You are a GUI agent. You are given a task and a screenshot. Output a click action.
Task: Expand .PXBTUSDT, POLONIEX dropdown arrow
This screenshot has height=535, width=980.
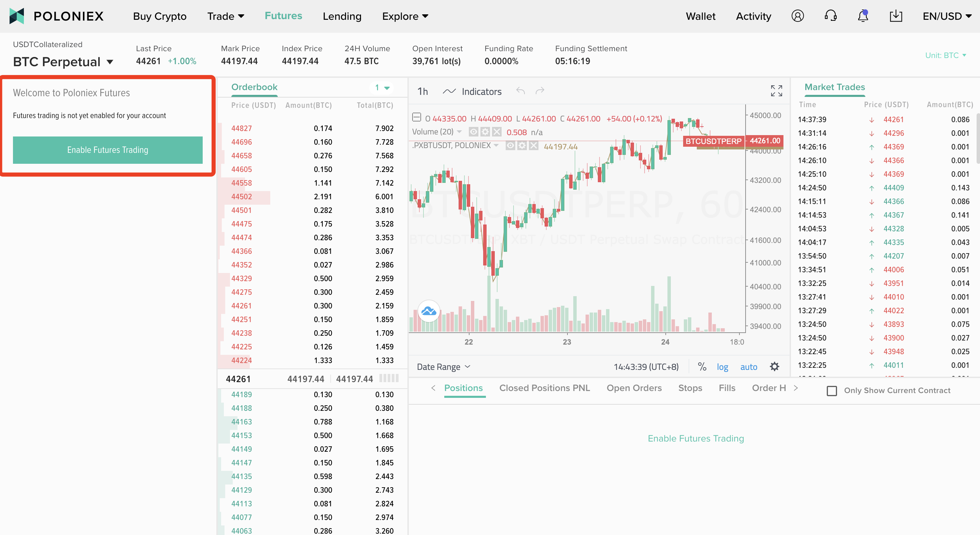point(496,145)
